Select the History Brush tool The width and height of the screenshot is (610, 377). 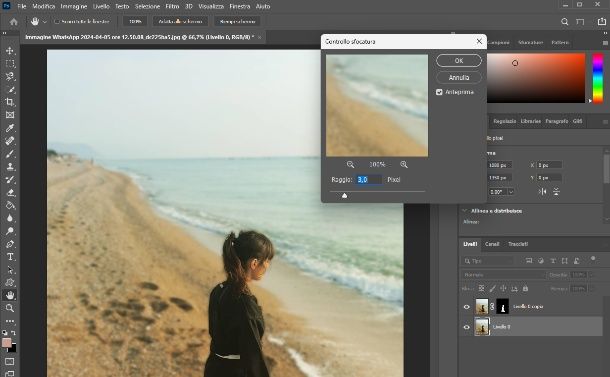click(10, 179)
